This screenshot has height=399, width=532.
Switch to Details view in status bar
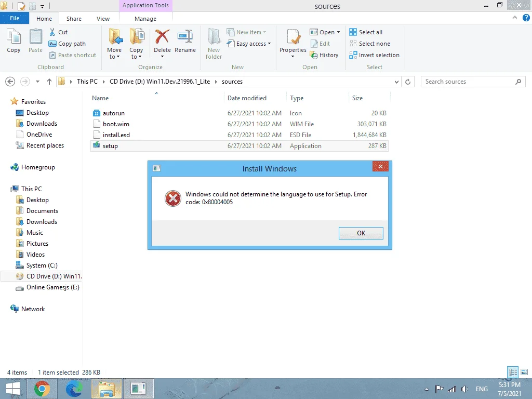tap(513, 372)
